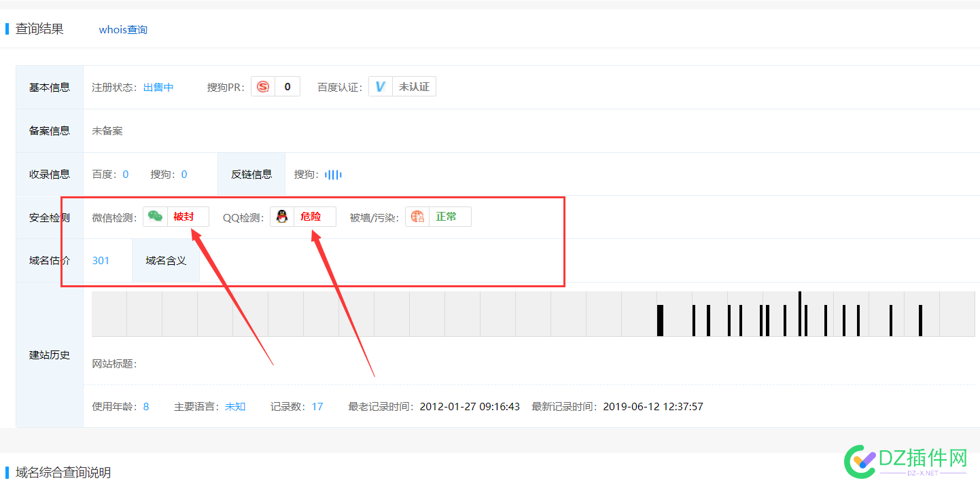Select the 反链信息 cell
Image resolution: width=980 pixels, height=489 pixels.
coord(251,175)
